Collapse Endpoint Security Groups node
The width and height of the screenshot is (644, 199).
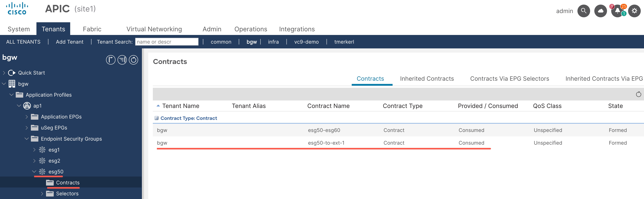coord(26,139)
